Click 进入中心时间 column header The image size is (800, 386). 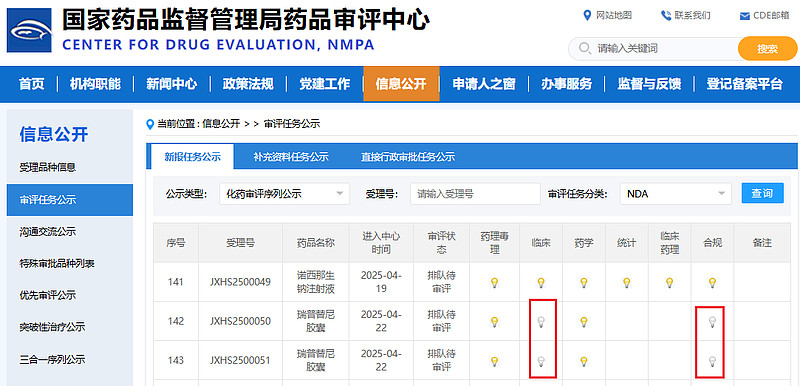382,243
